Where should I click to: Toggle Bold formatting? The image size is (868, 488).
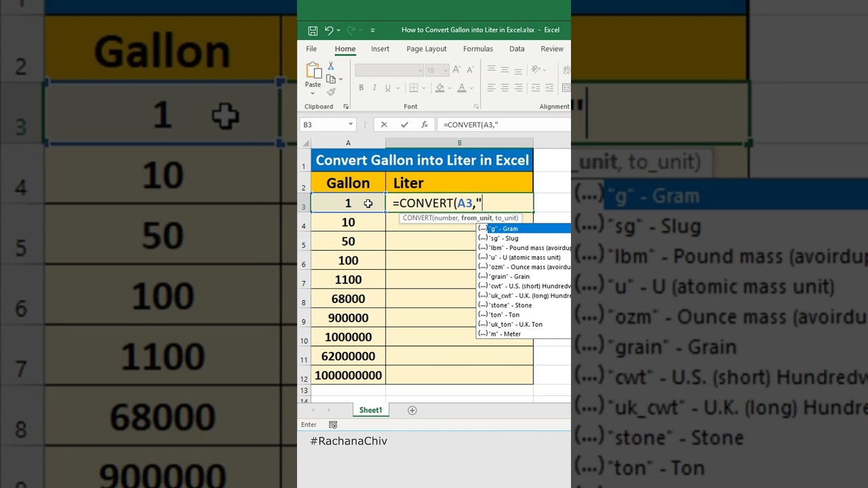point(361,87)
